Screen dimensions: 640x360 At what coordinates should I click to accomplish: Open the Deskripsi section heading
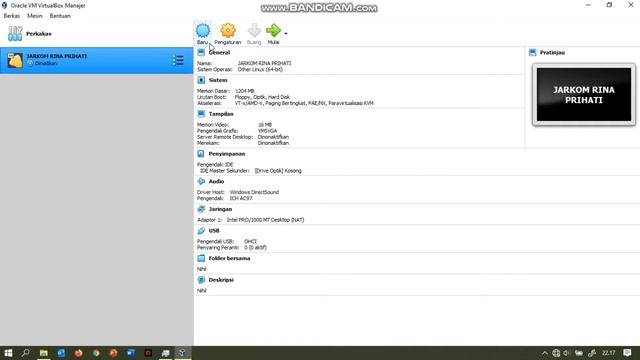point(221,280)
